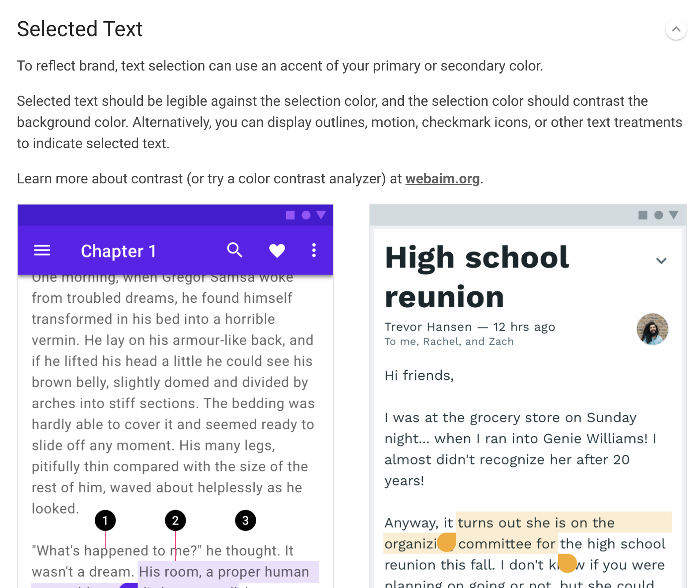Open the navigation drawer in the Chapter 1 app
The width and height of the screenshot is (700, 588).
(x=42, y=250)
